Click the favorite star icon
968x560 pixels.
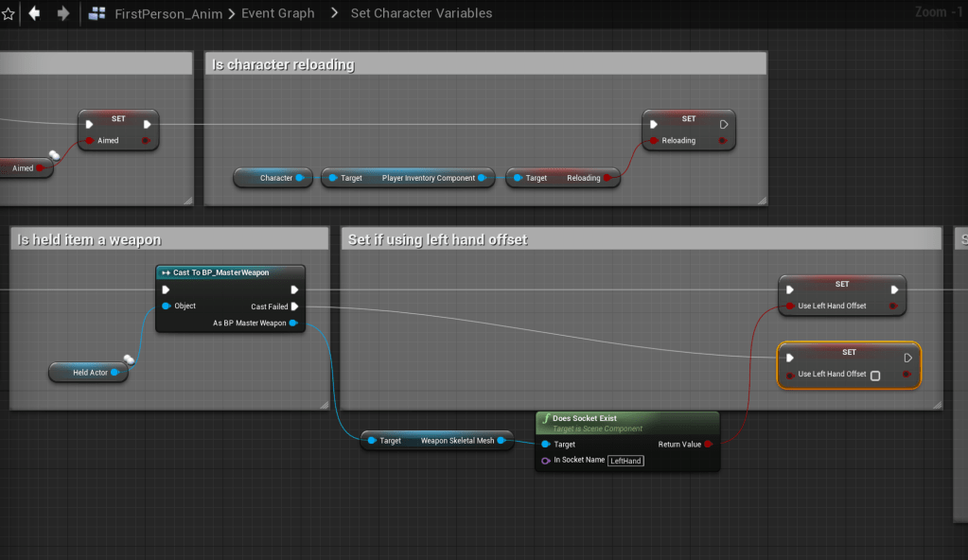click(9, 14)
